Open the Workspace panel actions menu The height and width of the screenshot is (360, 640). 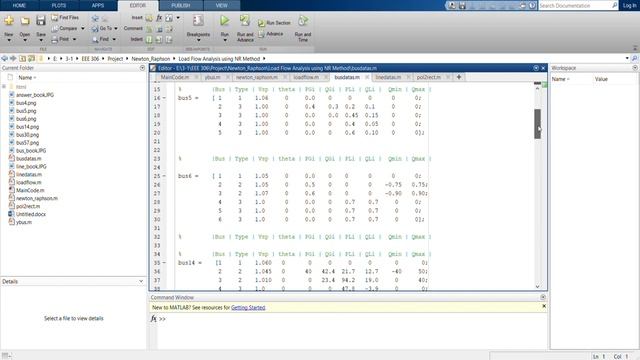(635, 68)
